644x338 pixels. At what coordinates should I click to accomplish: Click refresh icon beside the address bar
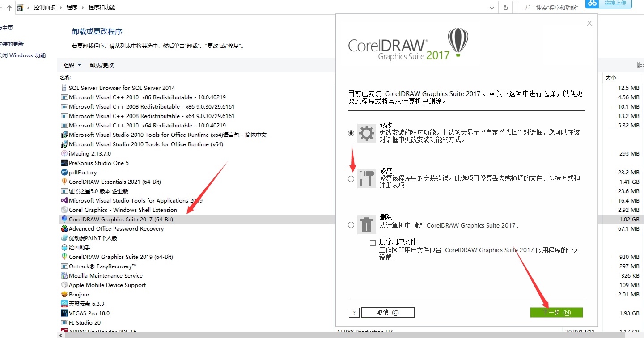505,8
